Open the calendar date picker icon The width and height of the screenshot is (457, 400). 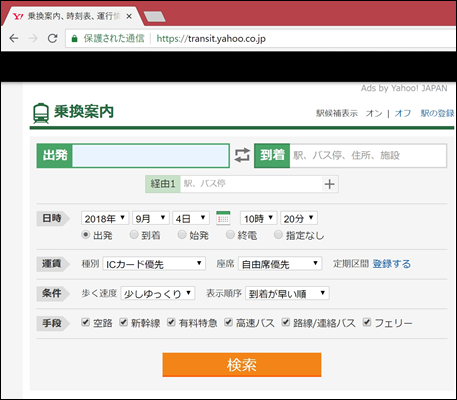pyautogui.click(x=223, y=218)
